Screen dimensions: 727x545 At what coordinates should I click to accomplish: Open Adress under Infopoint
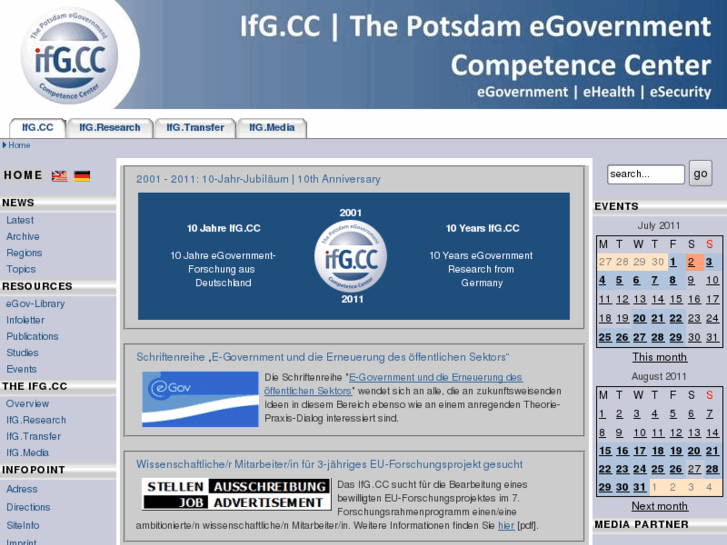coord(22,489)
